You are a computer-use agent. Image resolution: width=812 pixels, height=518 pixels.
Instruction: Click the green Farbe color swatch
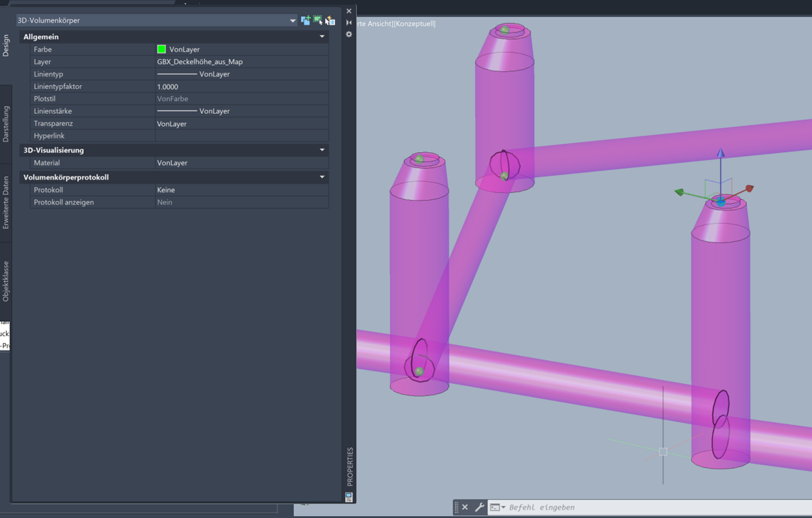[x=161, y=49]
